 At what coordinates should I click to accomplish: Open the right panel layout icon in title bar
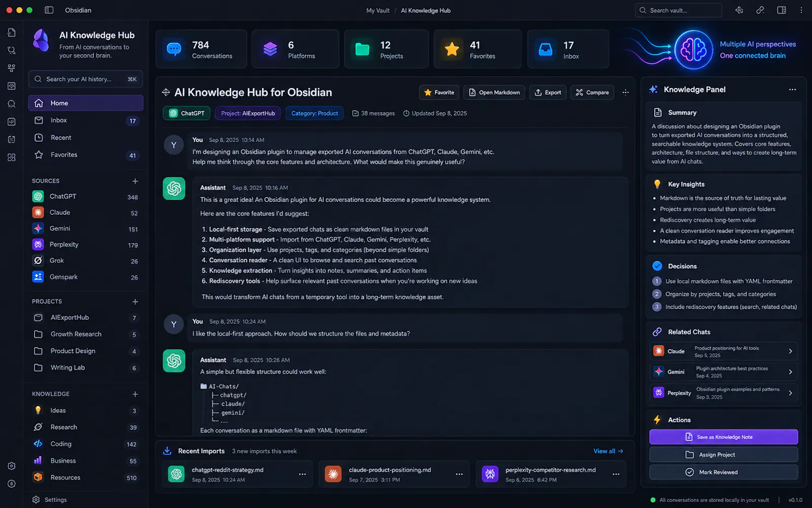click(x=782, y=10)
